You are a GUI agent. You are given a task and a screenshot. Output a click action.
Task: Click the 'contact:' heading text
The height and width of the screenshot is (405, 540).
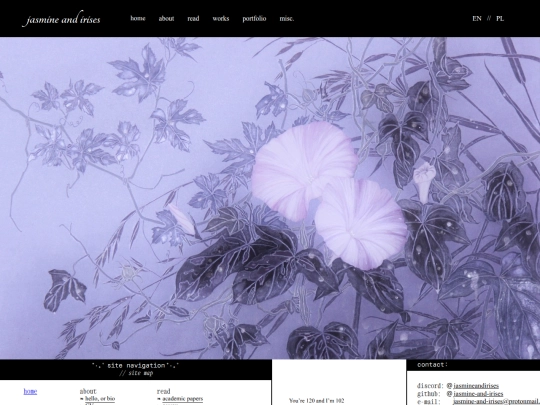433,365
